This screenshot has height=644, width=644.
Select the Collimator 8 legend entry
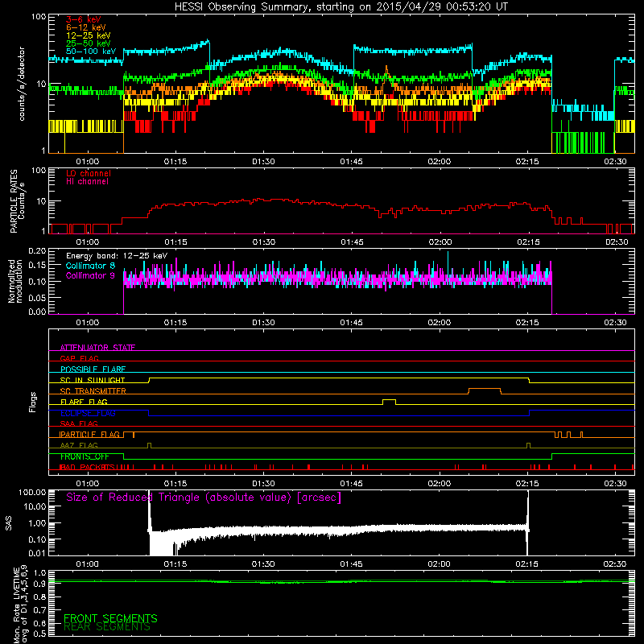(90, 266)
